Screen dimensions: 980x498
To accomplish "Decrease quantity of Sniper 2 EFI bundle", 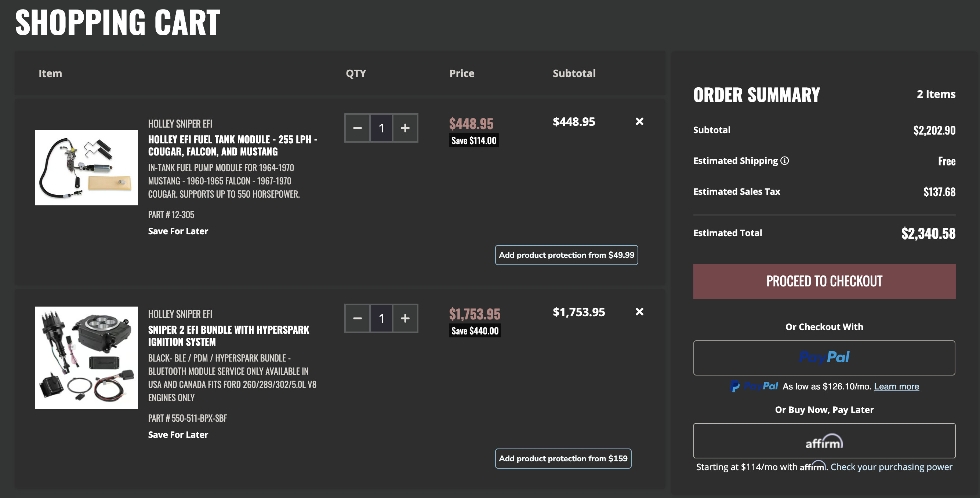I will coord(357,318).
